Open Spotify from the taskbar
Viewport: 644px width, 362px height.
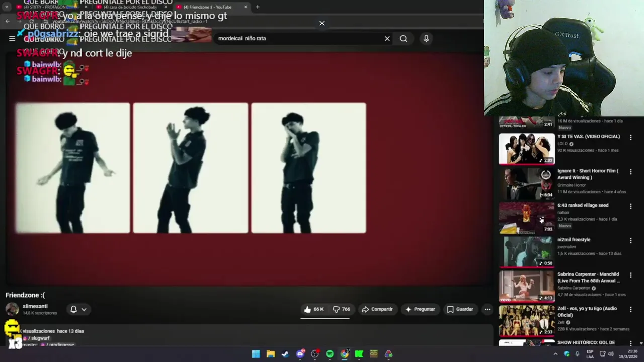point(330,354)
